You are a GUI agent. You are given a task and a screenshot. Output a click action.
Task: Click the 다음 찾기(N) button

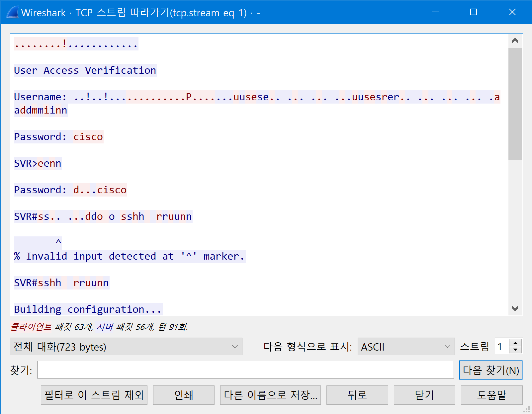coord(491,370)
